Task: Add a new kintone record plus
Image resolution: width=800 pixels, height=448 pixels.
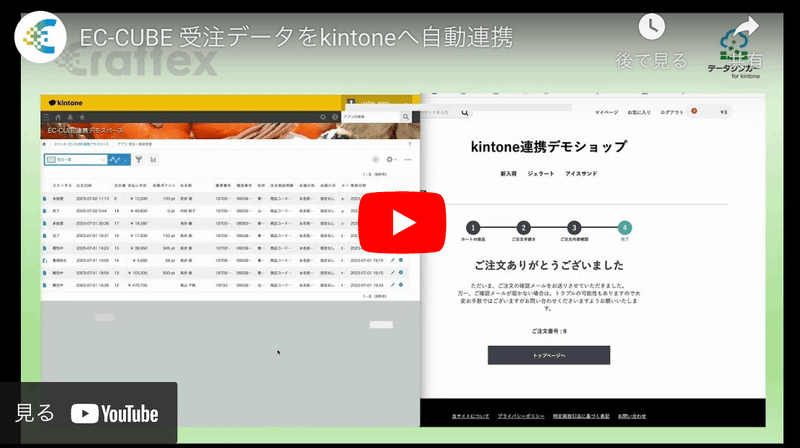Action: [376, 160]
